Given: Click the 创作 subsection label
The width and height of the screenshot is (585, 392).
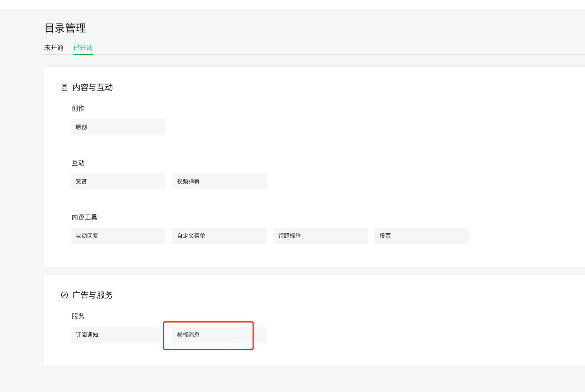Looking at the screenshot, I should point(78,108).
